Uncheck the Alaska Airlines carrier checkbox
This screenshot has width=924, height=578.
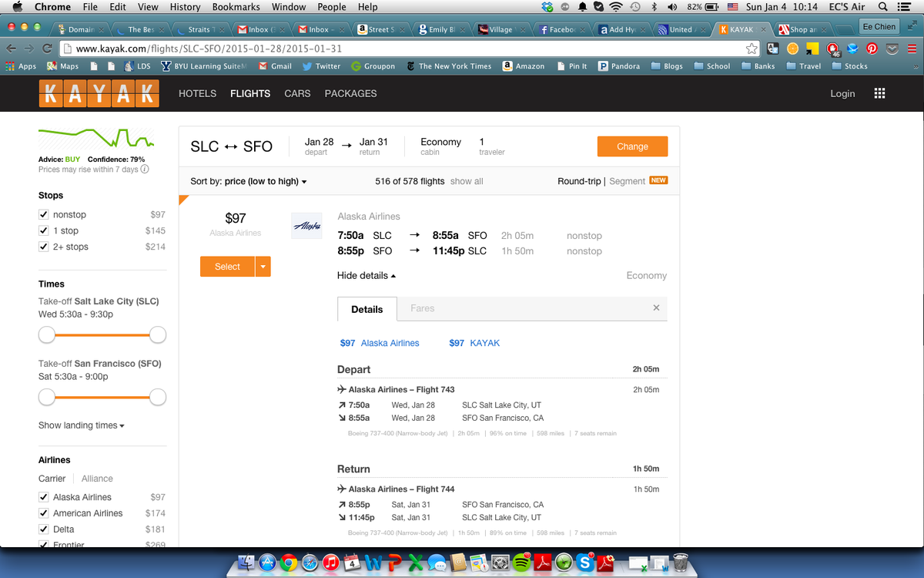point(44,497)
